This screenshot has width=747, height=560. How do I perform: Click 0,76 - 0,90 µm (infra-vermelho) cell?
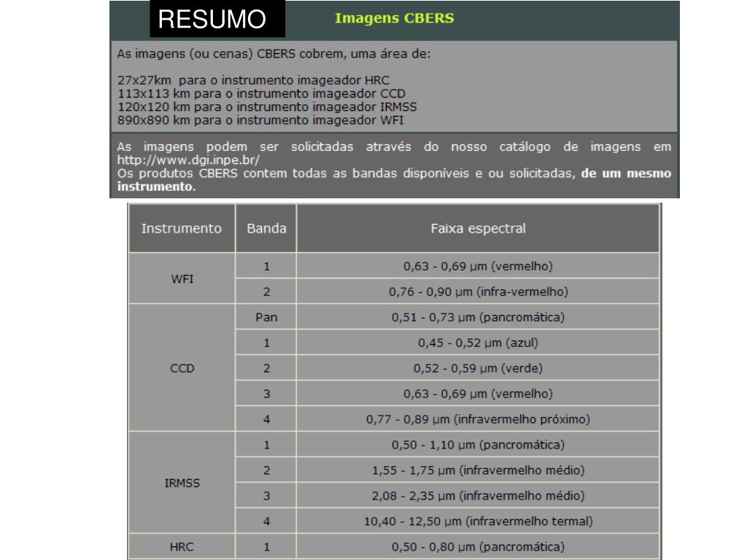coord(478,292)
